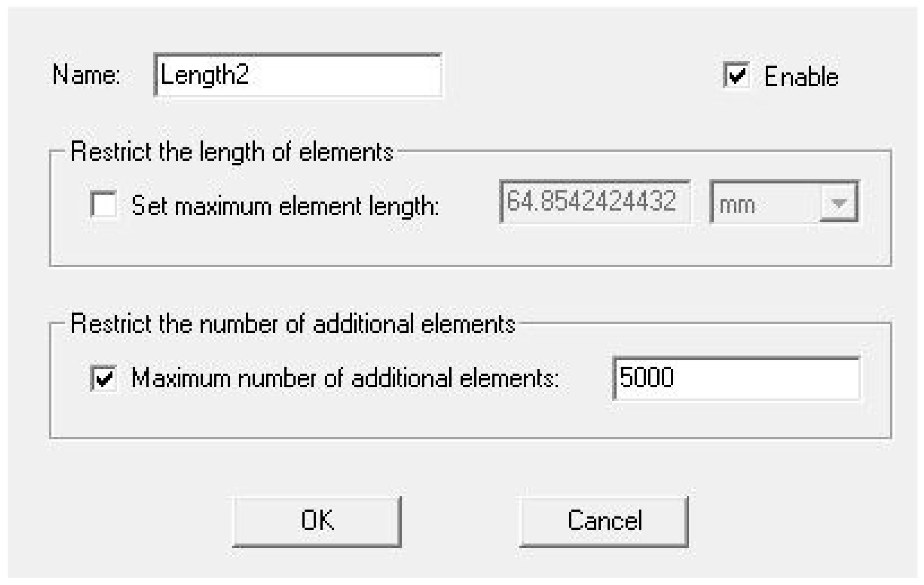Click "Maximum number of additional elements:" label
The image size is (924, 585).
pos(345,378)
